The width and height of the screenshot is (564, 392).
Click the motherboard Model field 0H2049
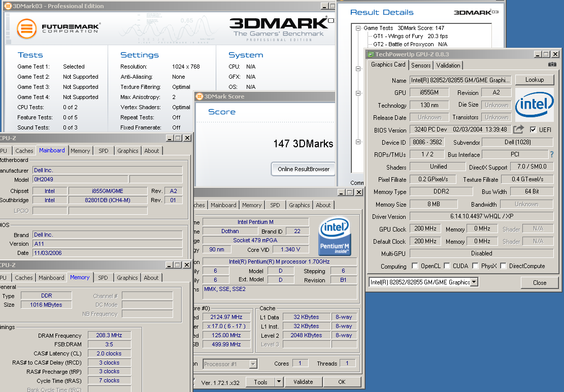[80, 179]
